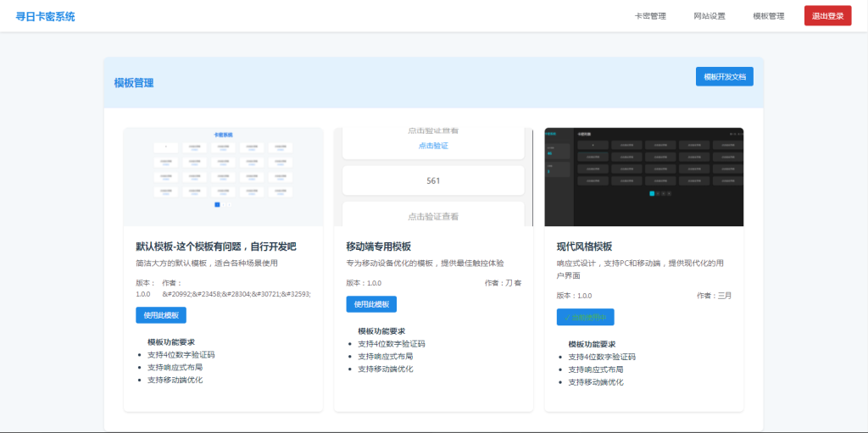868x433 pixels.
Task: Click the 移动端专用模板 card title
Action: tap(379, 246)
